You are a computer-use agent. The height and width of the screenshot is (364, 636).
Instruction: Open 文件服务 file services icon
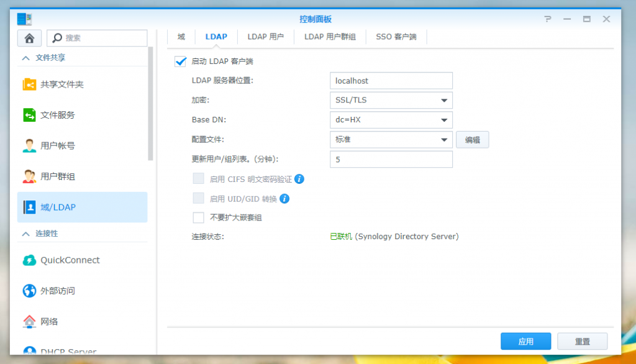tap(29, 115)
